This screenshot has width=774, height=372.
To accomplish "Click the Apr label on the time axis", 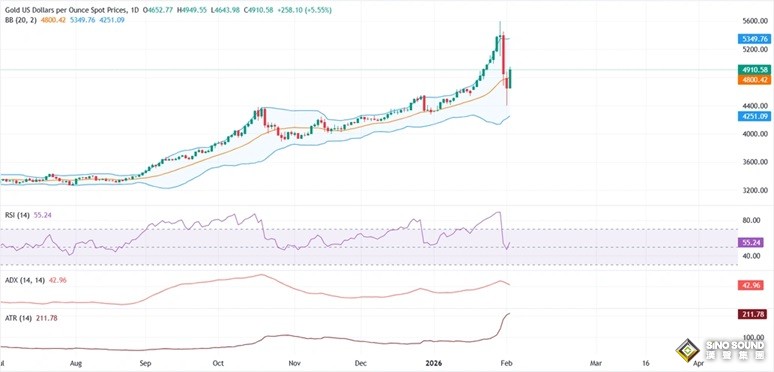I will click(698, 363).
